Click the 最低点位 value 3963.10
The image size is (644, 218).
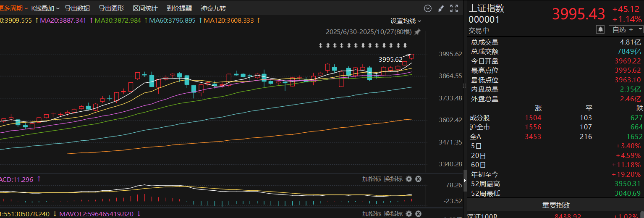pos(628,80)
